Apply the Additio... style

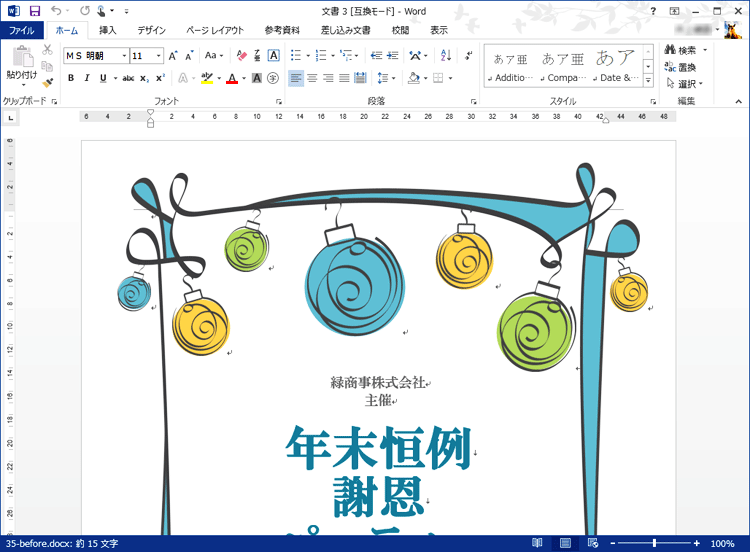pos(510,66)
